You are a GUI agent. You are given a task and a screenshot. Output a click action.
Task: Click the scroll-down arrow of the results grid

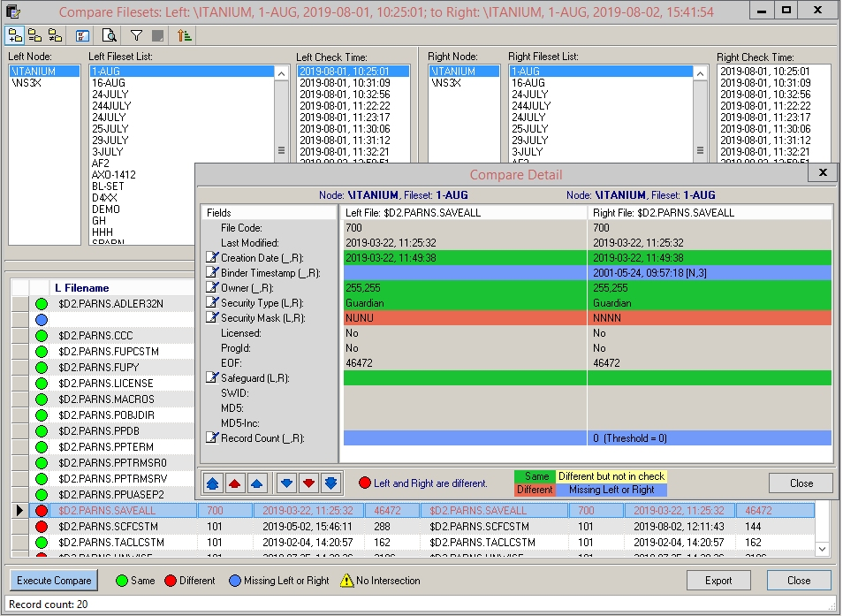pos(823,548)
